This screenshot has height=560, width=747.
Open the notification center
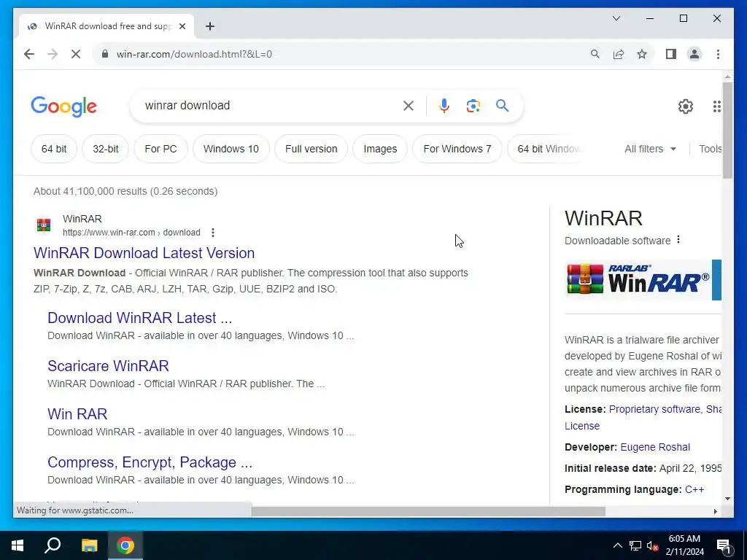[x=724, y=545]
